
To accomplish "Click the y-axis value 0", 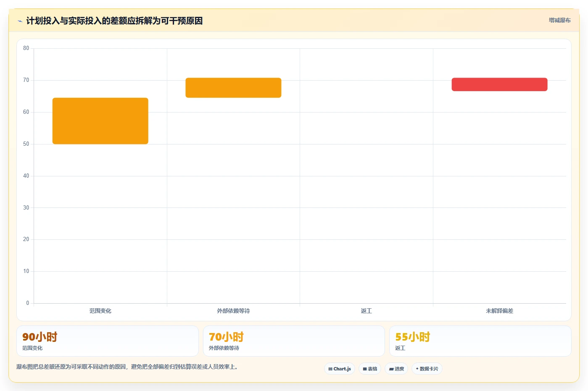I will [28, 303].
